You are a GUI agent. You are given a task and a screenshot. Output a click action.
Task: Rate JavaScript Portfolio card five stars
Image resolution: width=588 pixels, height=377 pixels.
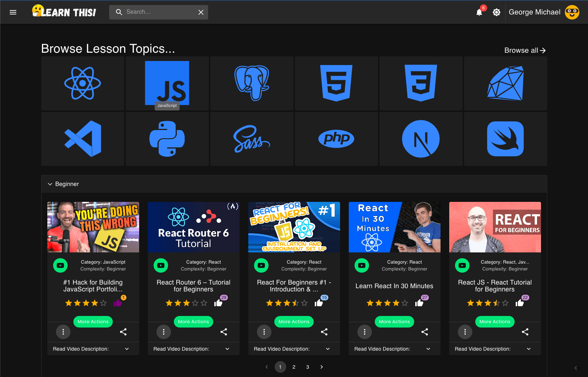tap(103, 303)
